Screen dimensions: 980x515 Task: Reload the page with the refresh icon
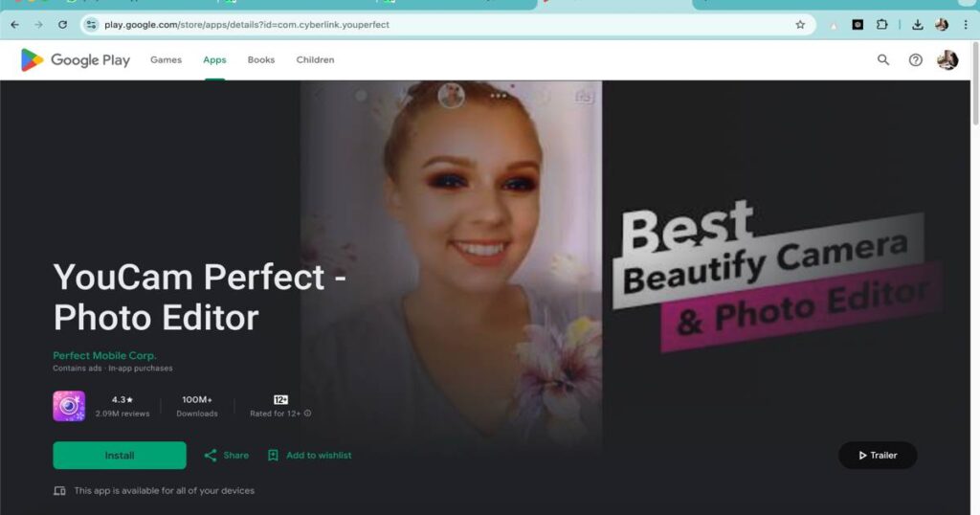coord(62,24)
